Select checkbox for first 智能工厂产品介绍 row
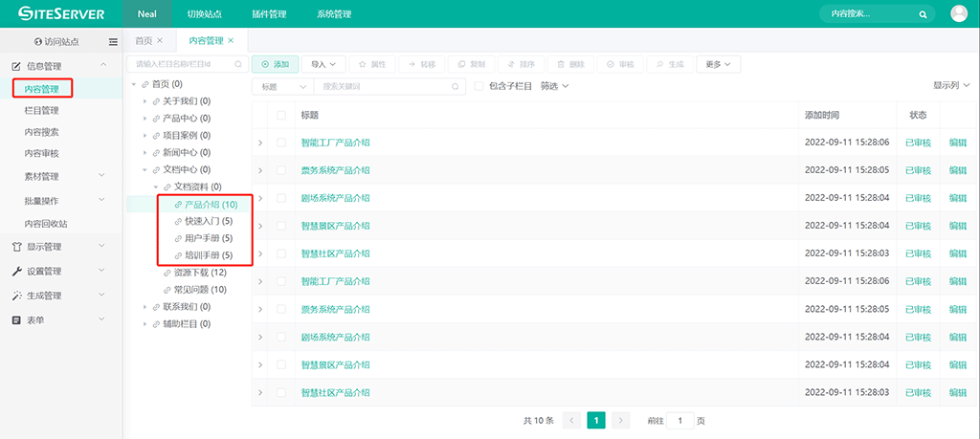This screenshot has height=439, width=980. click(281, 143)
